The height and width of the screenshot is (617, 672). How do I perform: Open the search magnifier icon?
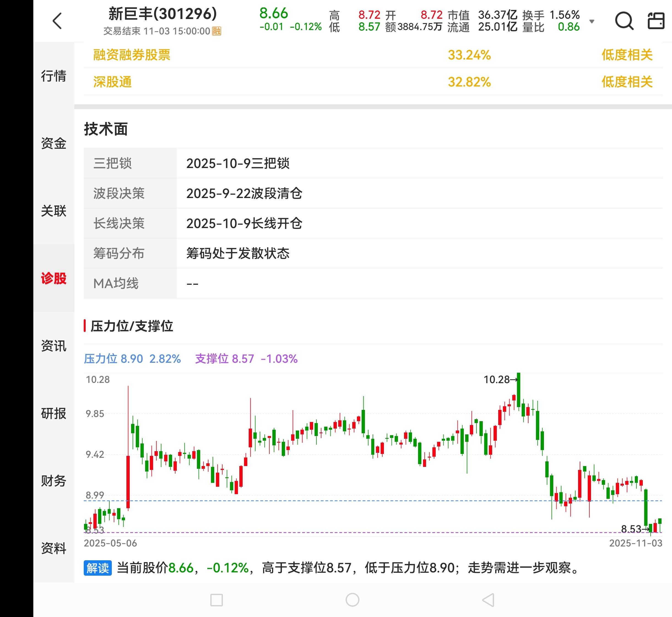tap(624, 21)
